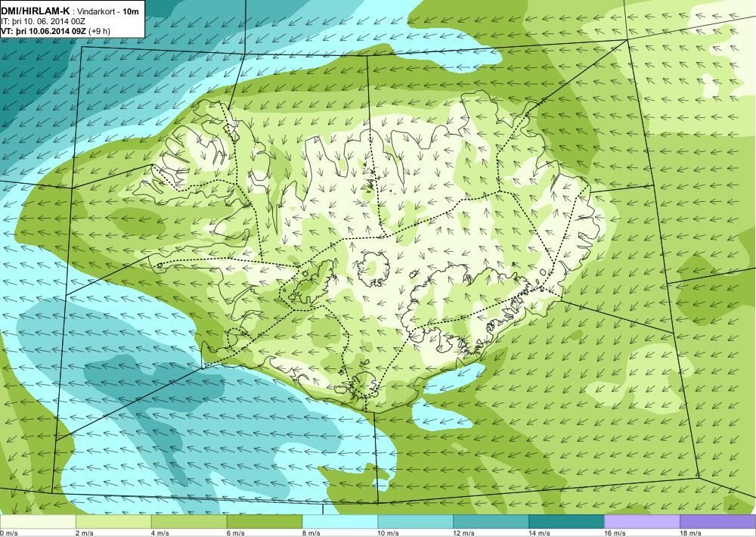Click the 'Vindarkort - 10m' map type text
This screenshot has width=756, height=537.
[106, 11]
